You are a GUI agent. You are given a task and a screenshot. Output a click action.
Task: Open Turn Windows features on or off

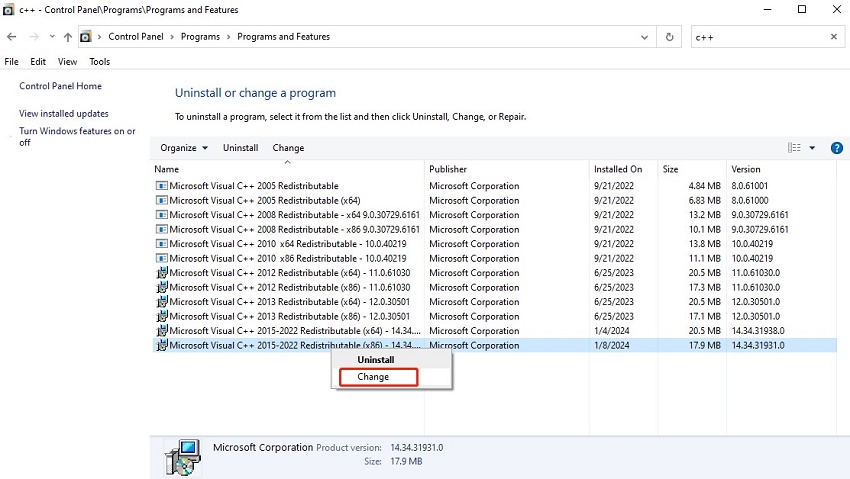77,137
